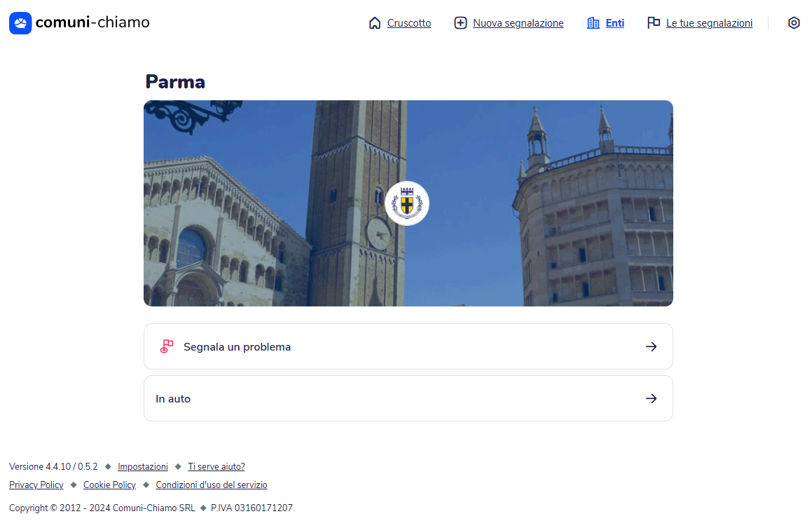Image resolution: width=812 pixels, height=528 pixels.
Task: Click the Parma cathedral banner image
Action: (408, 203)
